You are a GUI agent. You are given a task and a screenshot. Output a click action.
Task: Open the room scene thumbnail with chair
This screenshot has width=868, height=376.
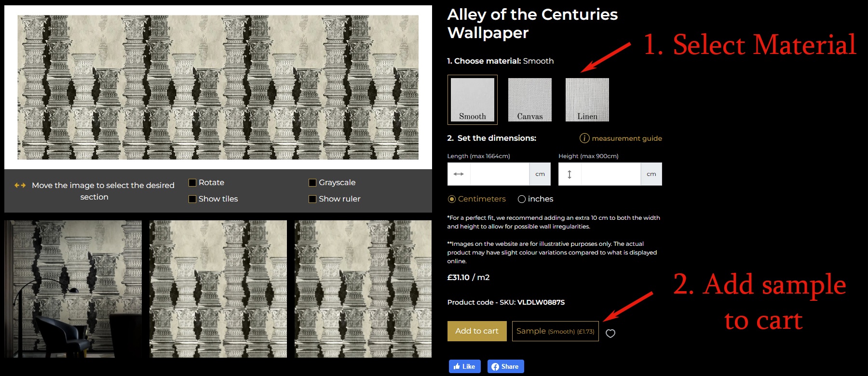pos(73,289)
